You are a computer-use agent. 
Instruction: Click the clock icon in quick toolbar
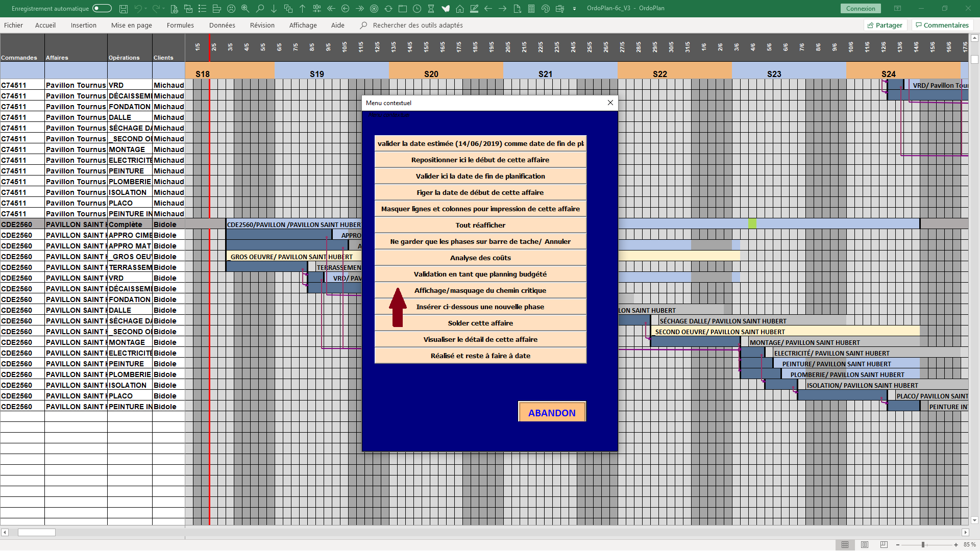(x=417, y=8)
